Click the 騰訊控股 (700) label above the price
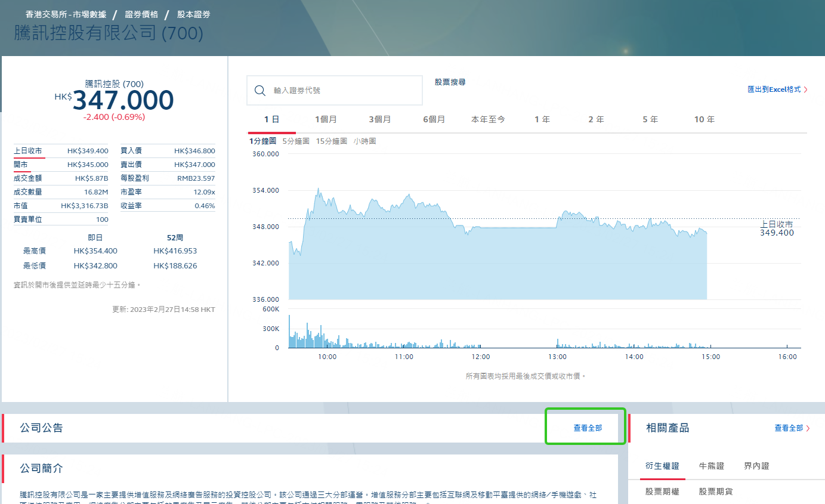The image size is (825, 504). pyautogui.click(x=114, y=84)
